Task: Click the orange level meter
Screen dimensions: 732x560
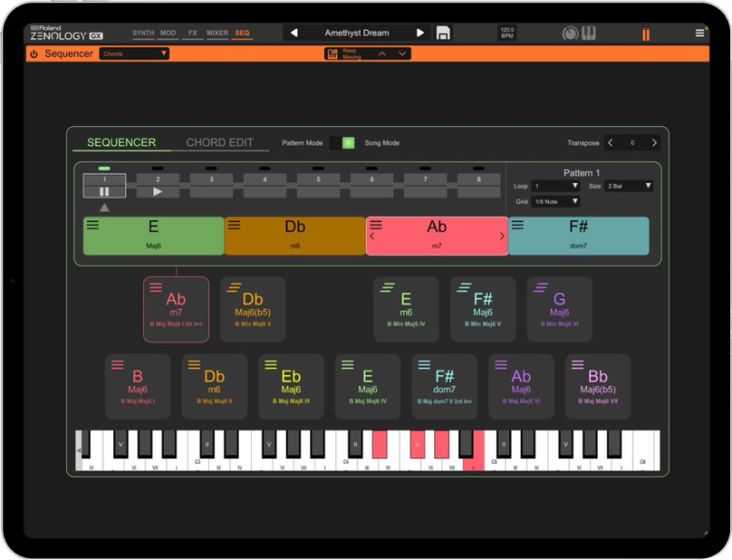Action: (x=646, y=34)
